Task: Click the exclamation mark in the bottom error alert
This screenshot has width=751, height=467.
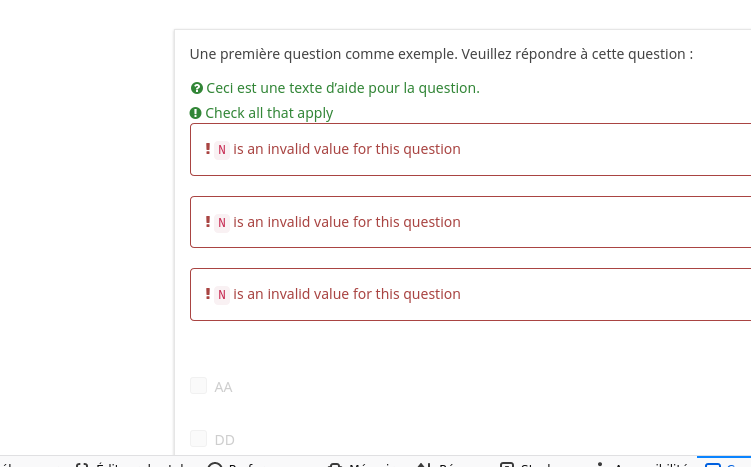Action: coord(208,294)
